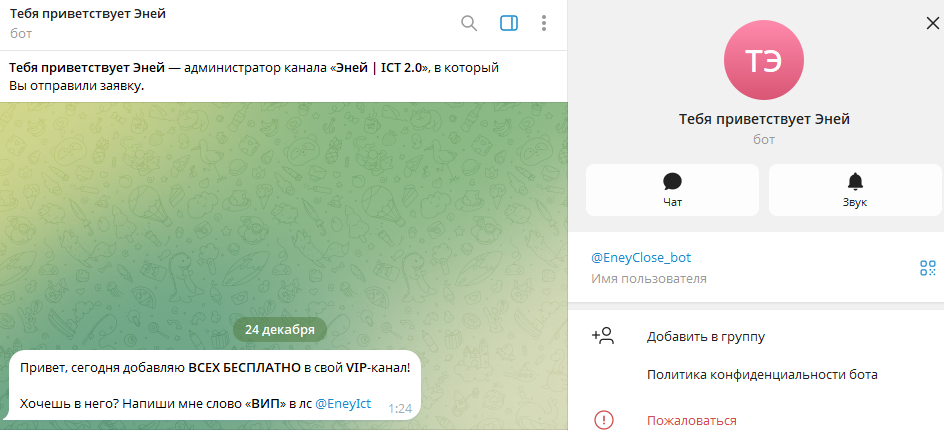
Task: Toggle the right sidebar panel icon
Action: tap(509, 23)
